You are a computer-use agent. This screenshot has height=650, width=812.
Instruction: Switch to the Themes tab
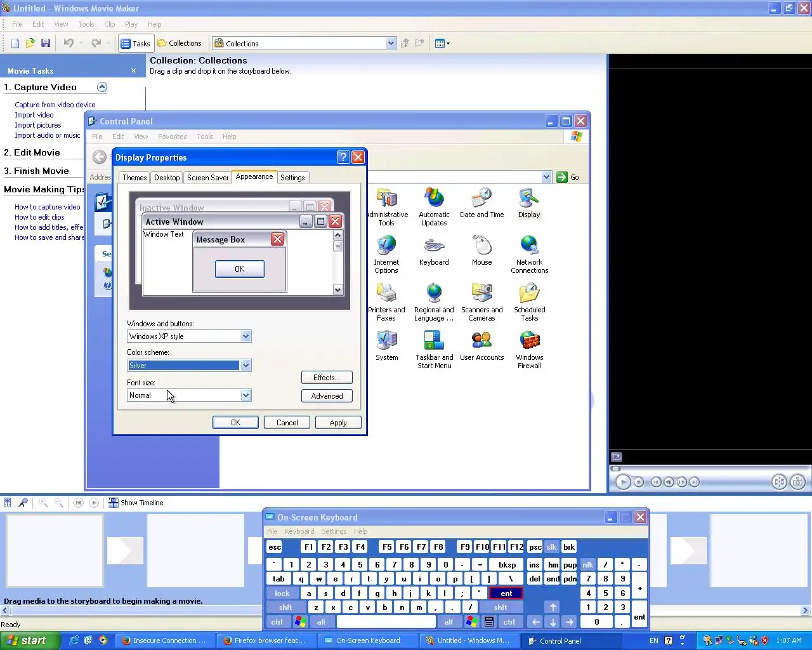[134, 178]
